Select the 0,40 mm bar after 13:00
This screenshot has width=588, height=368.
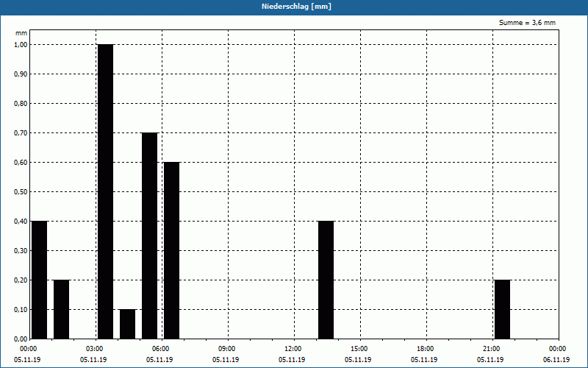pos(326,280)
